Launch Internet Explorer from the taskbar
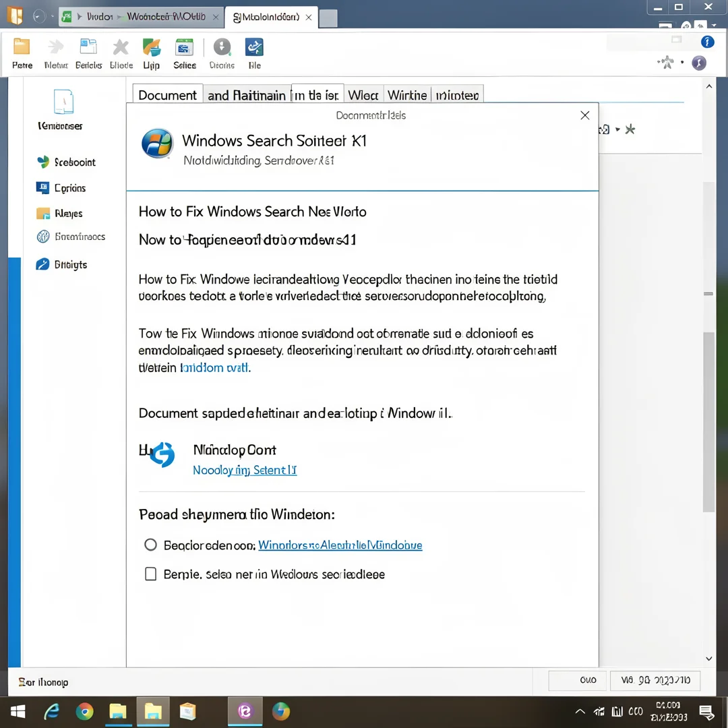This screenshot has height=728, width=728. (51, 711)
